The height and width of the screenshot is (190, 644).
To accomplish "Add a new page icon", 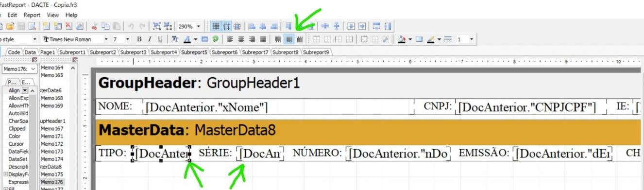I will (47, 26).
